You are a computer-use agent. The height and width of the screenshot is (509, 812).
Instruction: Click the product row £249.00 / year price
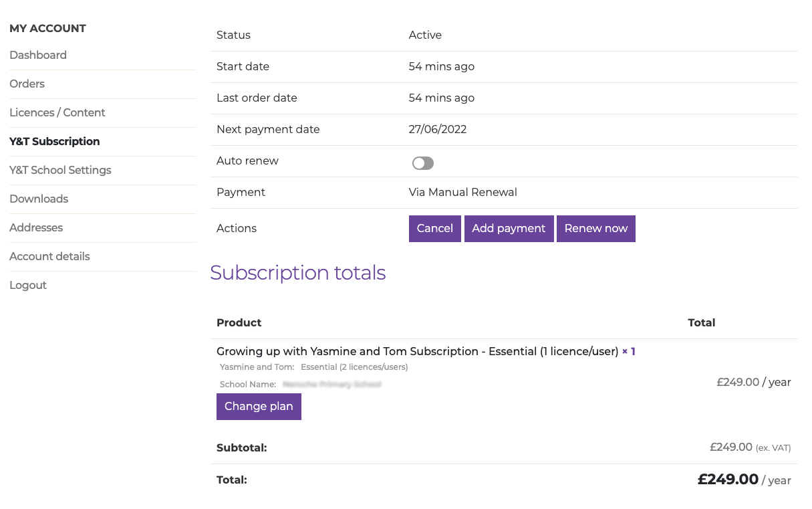tap(754, 382)
